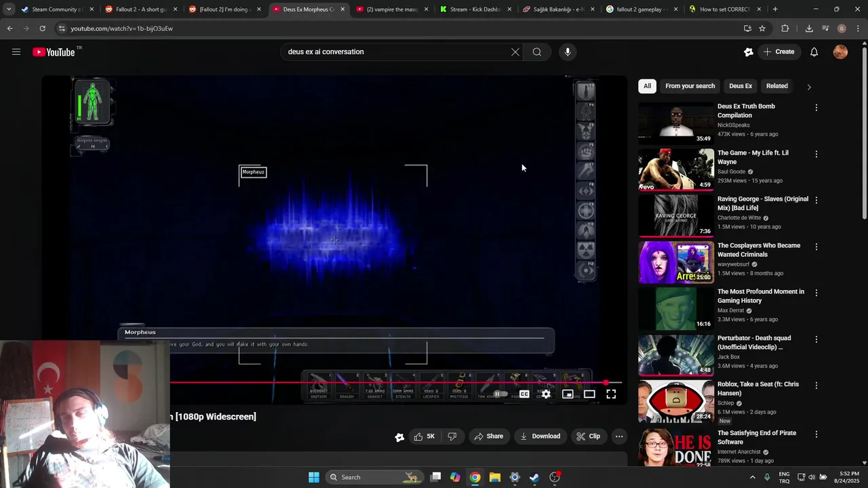The width and height of the screenshot is (868, 488).
Task: Open video player settings gear
Action: pyautogui.click(x=546, y=394)
